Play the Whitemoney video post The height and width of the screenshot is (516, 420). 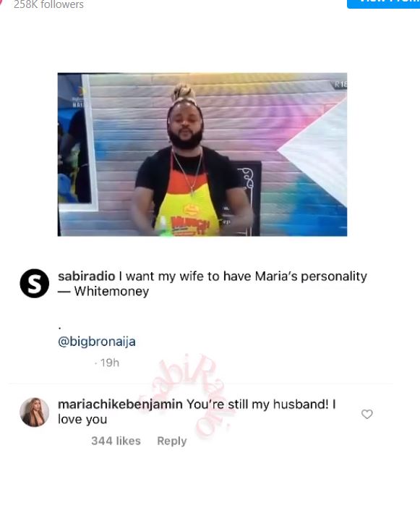point(202,154)
